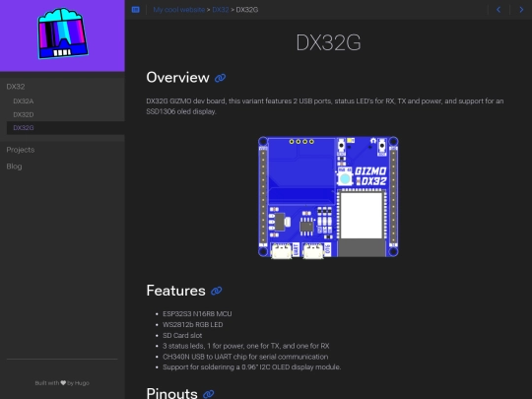532x399 pixels.
Task: Go to previous page arrow
Action: (x=499, y=10)
